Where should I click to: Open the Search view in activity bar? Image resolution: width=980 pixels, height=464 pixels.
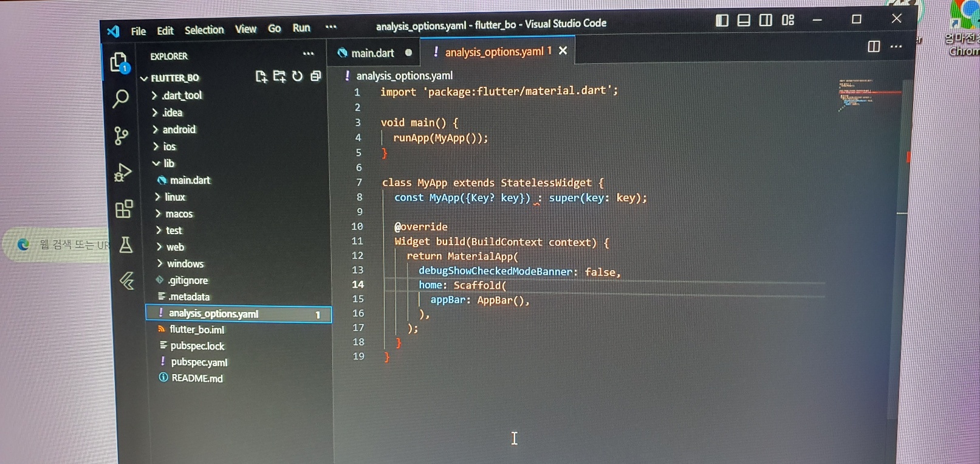[120, 99]
